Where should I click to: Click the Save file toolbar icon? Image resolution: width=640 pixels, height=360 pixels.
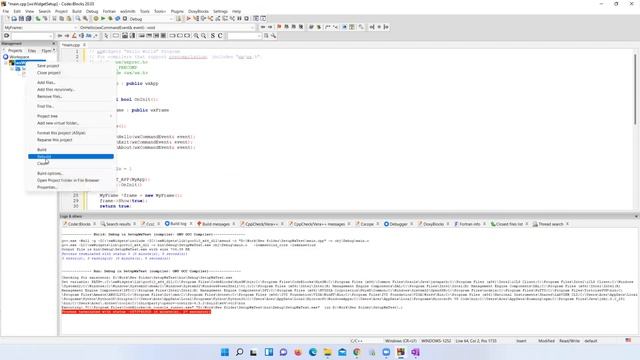[22, 19]
